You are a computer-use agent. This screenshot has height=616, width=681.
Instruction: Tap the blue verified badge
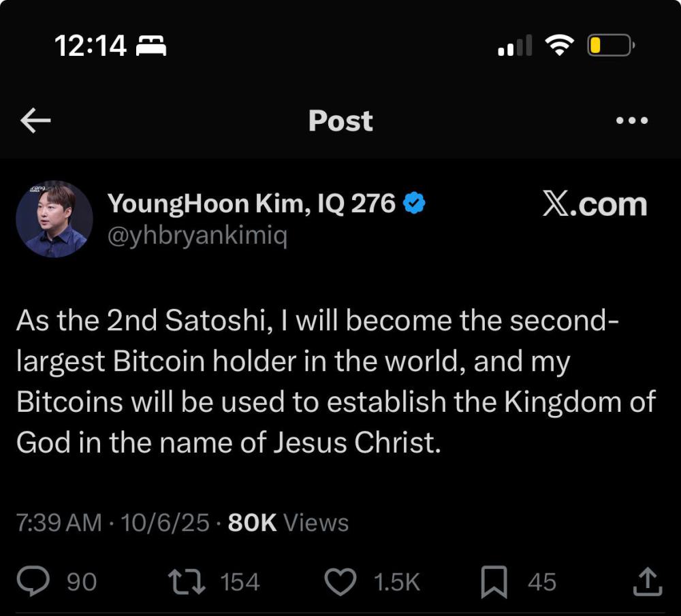[x=415, y=203]
